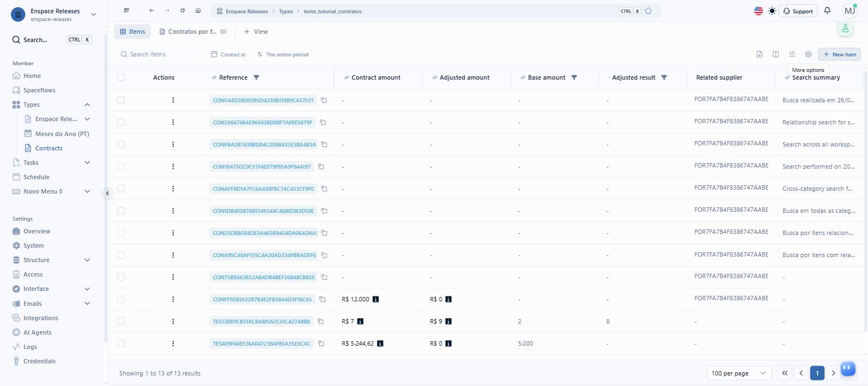Favorite this page with the star icon
Image resolution: width=868 pixels, height=386 pixels.
(648, 11)
